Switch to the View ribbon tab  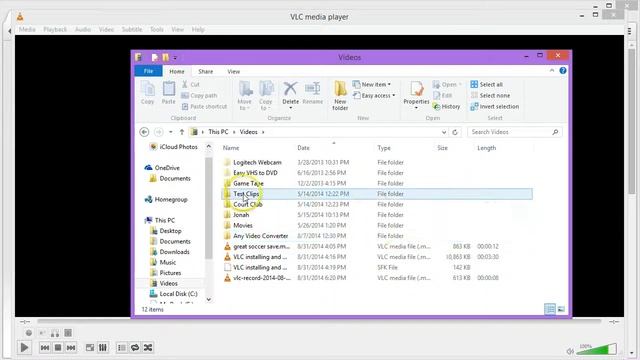[233, 71]
